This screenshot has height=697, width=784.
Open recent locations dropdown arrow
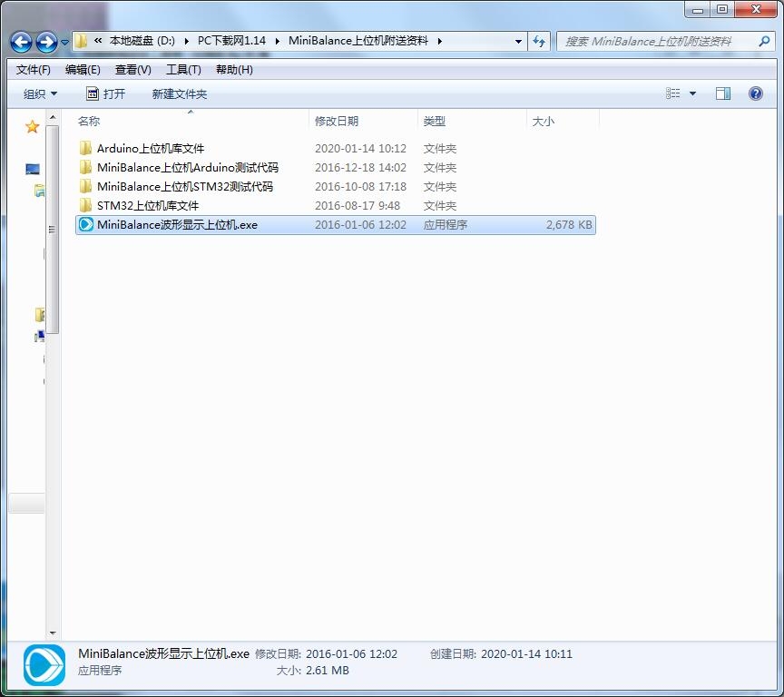(65, 43)
